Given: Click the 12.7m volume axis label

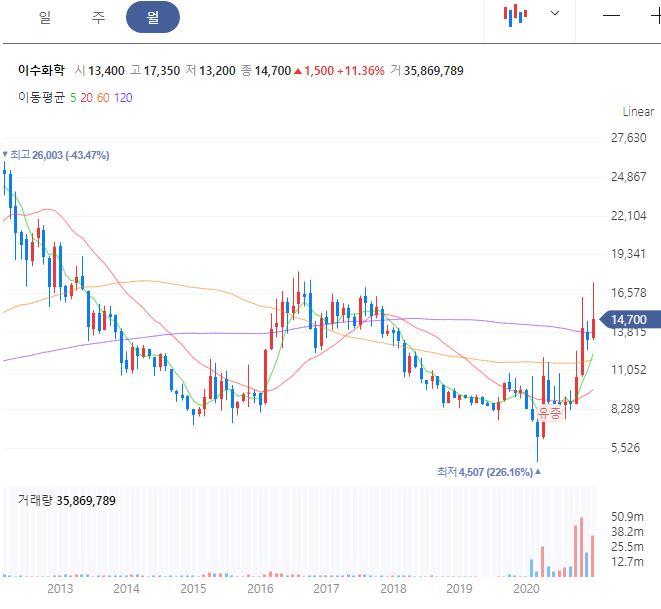Looking at the screenshot, I should 627,562.
